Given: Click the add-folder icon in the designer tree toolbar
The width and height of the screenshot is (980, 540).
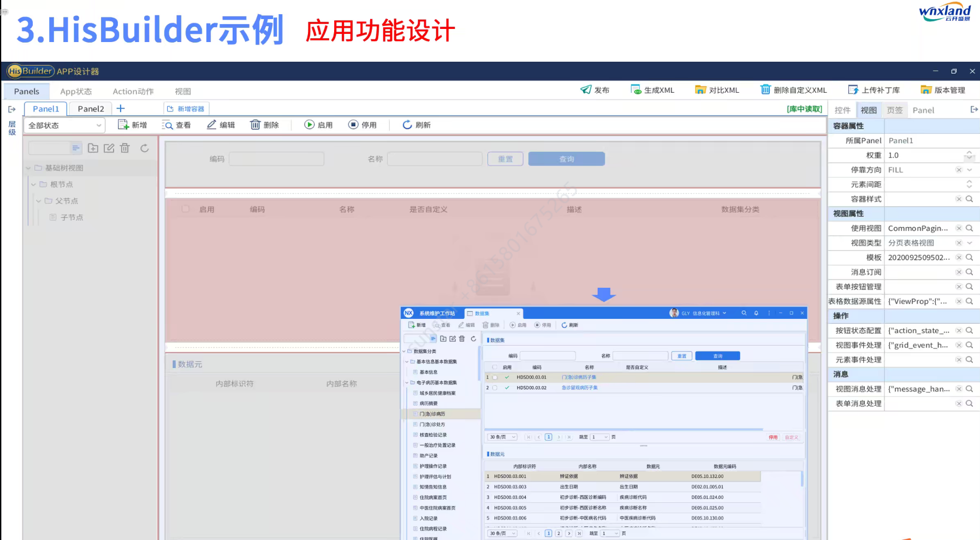Looking at the screenshot, I should 93,148.
